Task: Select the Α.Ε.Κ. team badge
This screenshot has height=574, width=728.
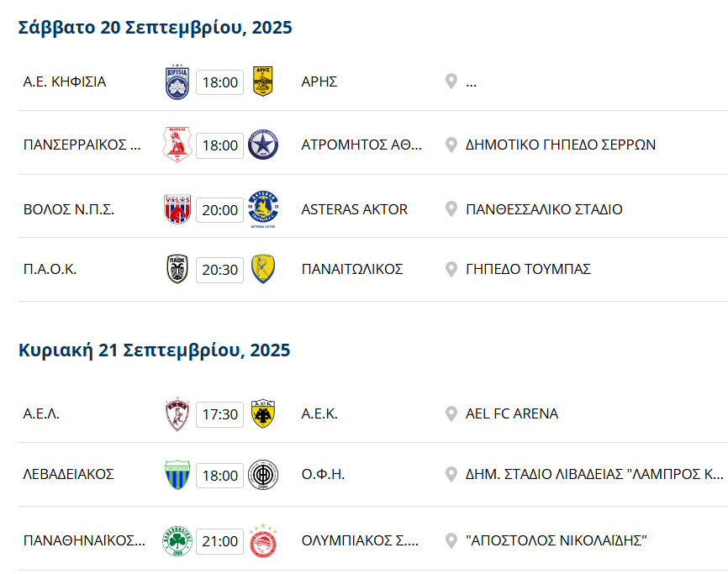Action: (262, 413)
